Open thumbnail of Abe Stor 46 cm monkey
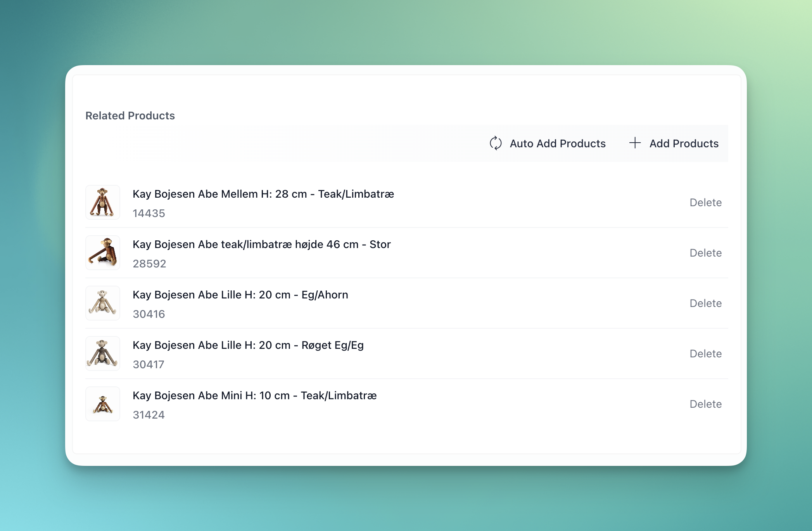 point(103,253)
